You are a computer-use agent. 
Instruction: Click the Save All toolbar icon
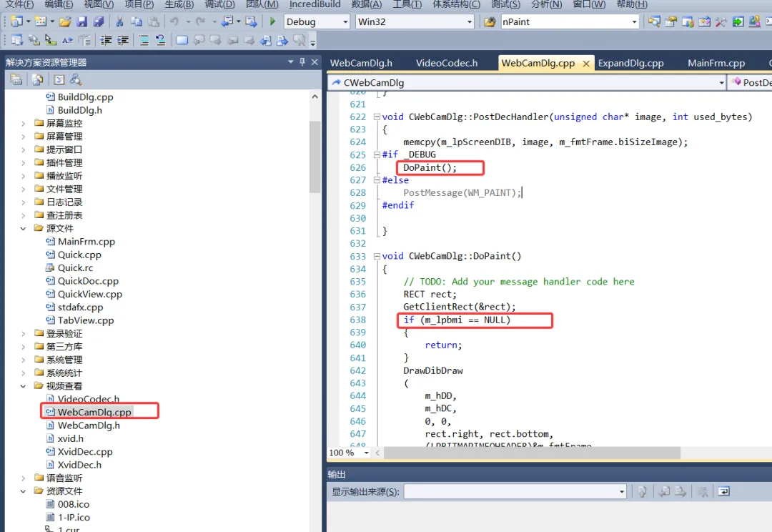[x=99, y=21]
